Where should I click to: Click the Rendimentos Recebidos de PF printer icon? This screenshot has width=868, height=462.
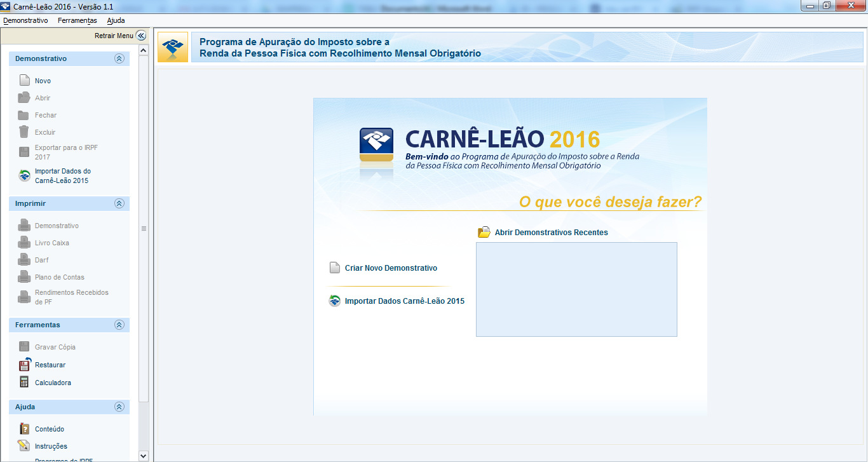pos(24,297)
